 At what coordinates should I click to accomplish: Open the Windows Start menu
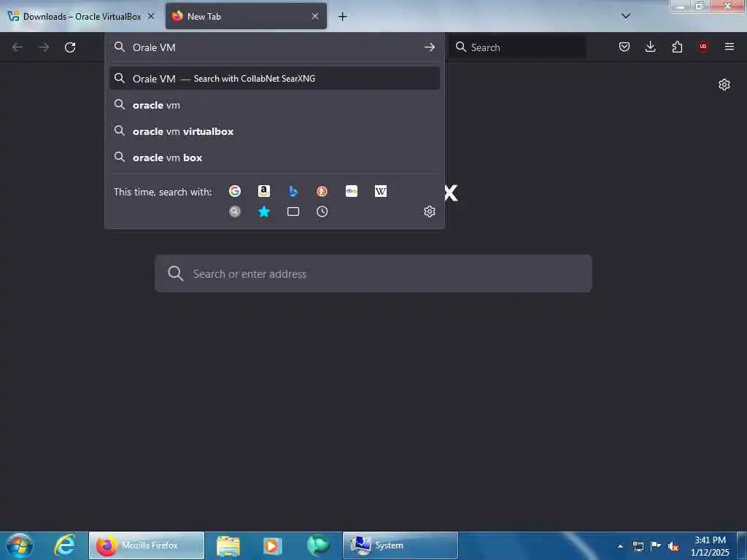(x=19, y=545)
